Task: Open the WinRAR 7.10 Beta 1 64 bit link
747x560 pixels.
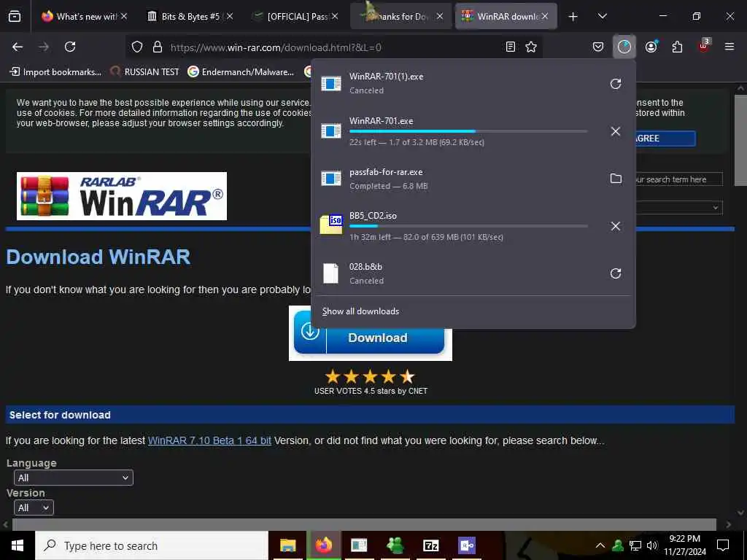Action: coord(209,440)
